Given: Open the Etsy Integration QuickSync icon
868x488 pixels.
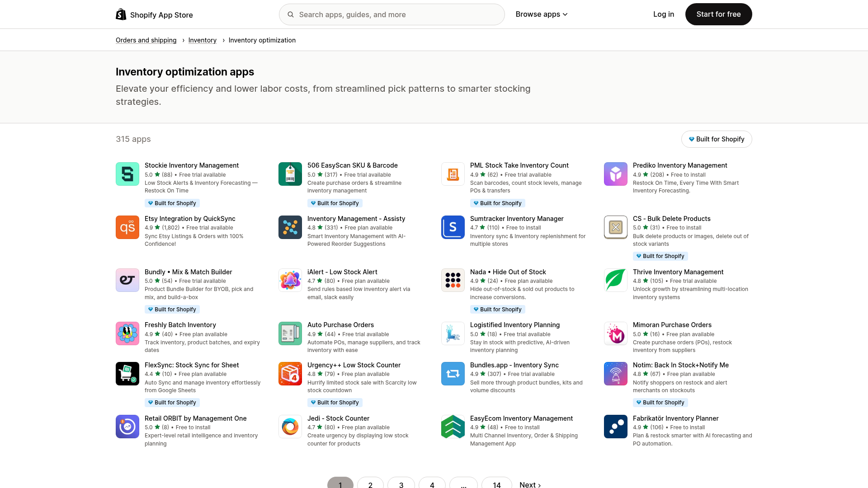Looking at the screenshot, I should [127, 227].
